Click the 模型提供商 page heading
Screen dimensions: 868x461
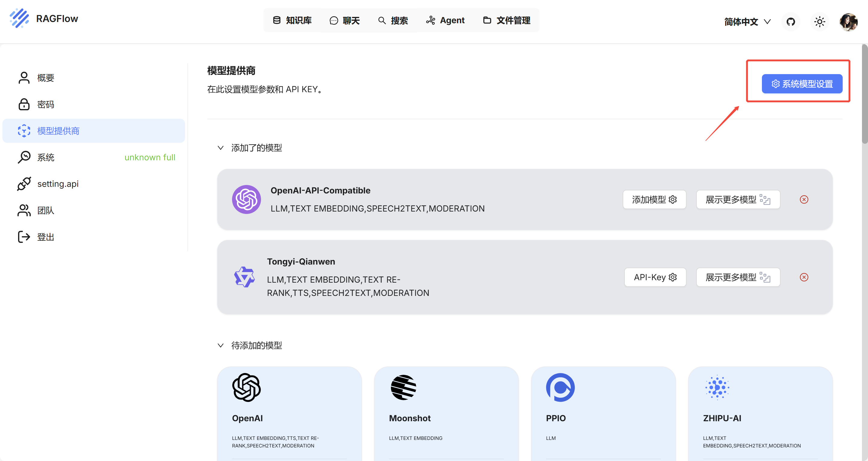point(231,71)
